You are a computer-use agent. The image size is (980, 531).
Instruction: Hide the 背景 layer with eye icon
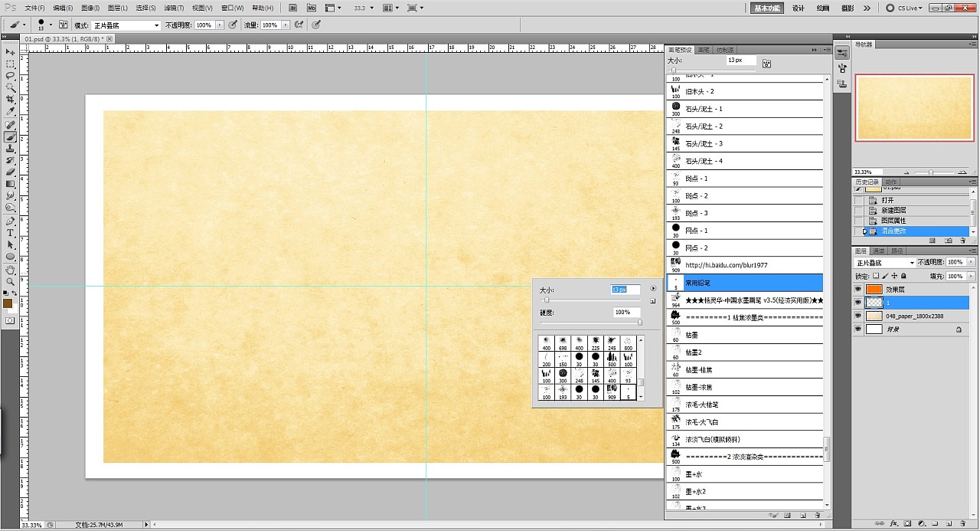[857, 329]
